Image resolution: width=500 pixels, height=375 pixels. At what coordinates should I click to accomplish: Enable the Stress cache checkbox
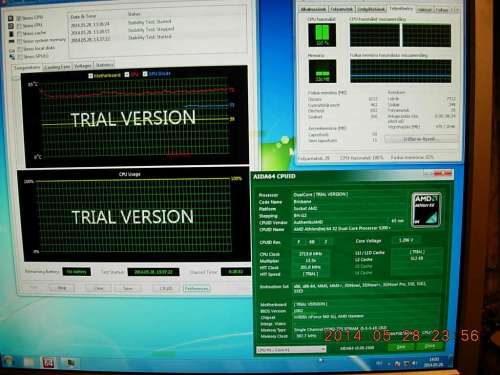point(19,34)
